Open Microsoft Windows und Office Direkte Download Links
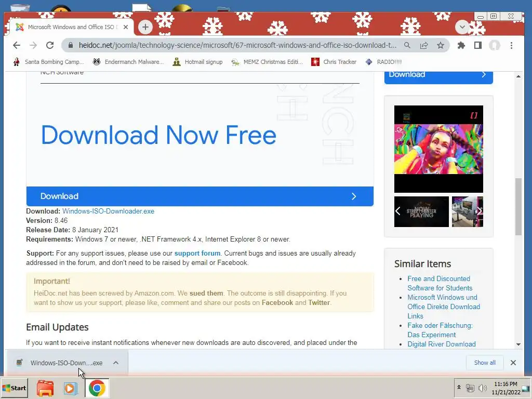532x399 pixels. pyautogui.click(x=444, y=307)
